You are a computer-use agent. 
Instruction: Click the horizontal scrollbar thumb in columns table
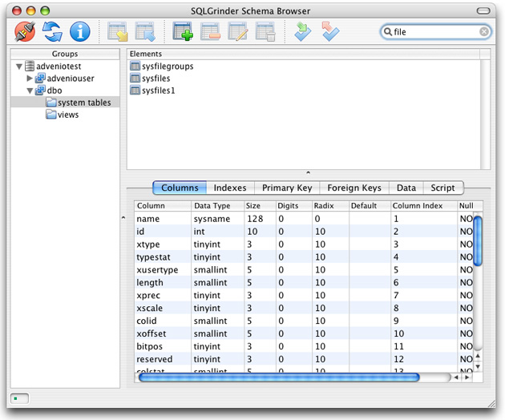pyautogui.click(x=279, y=378)
